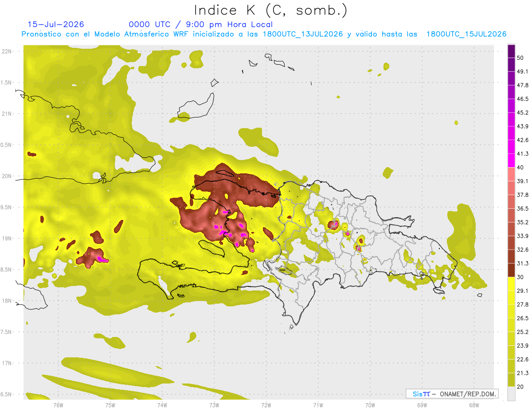Click color scale value "36.5"
532x411 pixels.
tap(523, 208)
